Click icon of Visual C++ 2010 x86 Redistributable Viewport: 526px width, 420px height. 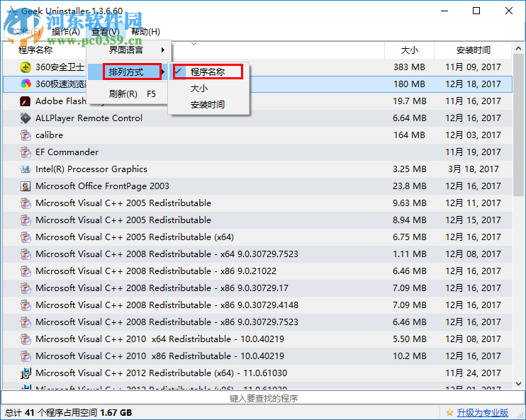(x=26, y=356)
